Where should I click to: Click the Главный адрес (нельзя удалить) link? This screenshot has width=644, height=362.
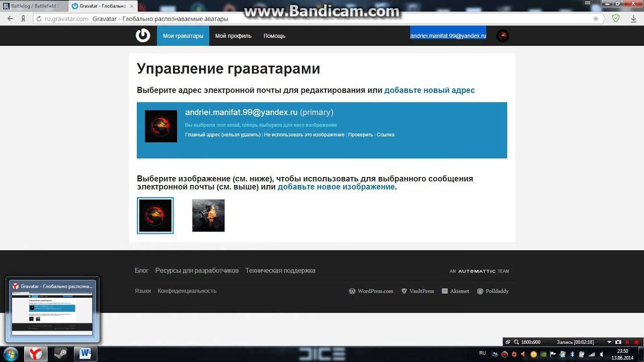click(x=223, y=135)
